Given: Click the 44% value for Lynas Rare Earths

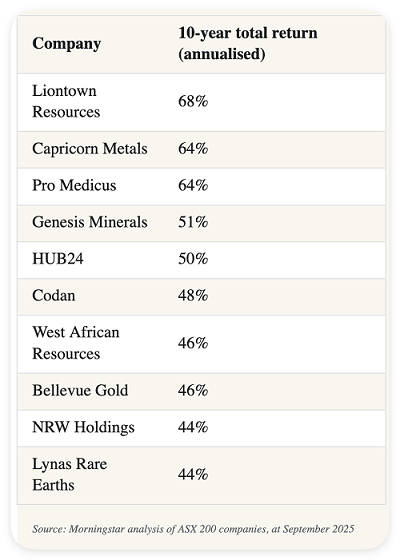Looking at the screenshot, I should [193, 475].
